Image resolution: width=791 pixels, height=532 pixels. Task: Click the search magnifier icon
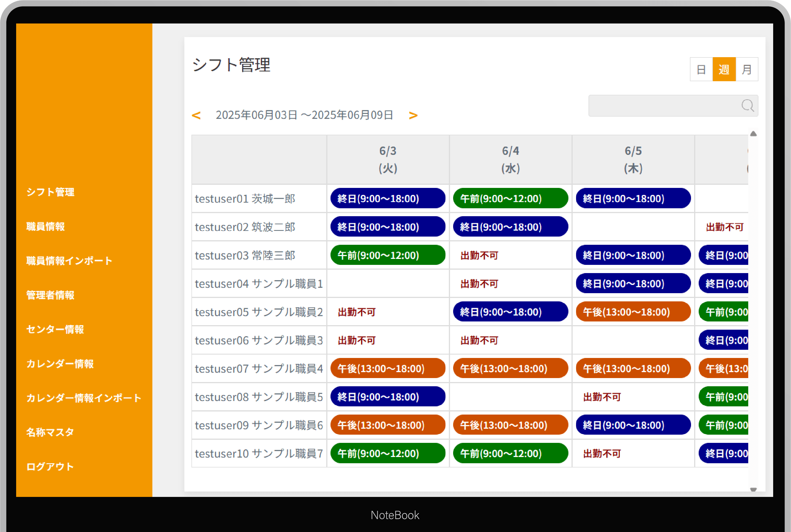(747, 106)
